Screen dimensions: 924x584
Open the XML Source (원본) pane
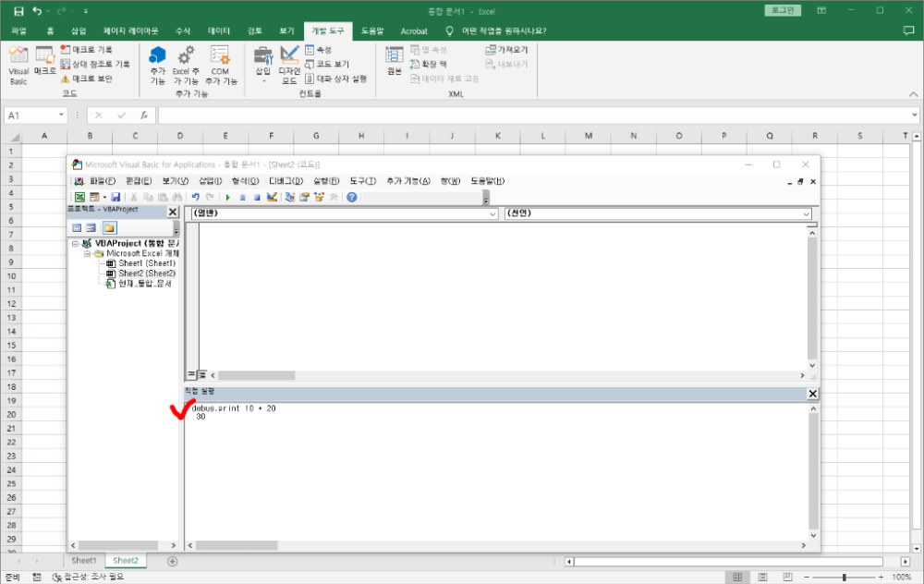395,61
